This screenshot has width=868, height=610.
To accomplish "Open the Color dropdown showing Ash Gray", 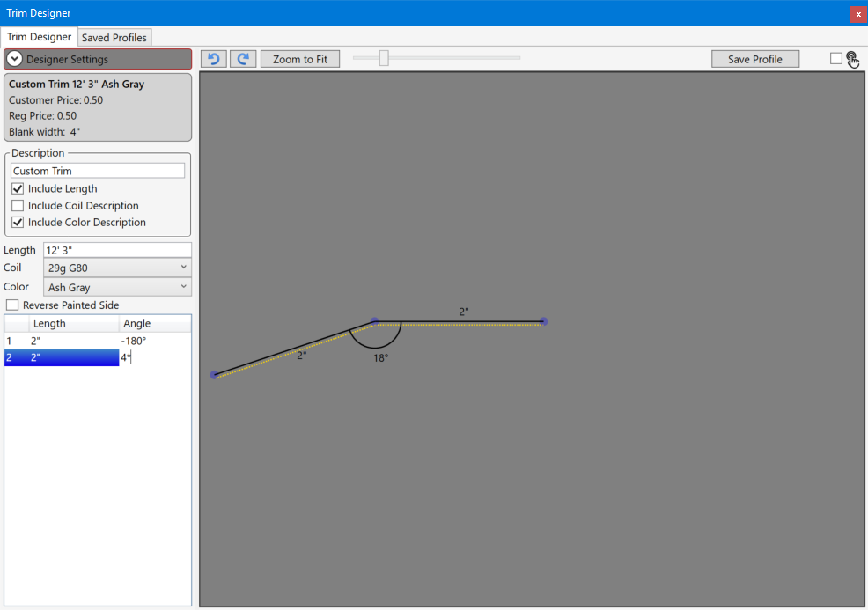I will tap(117, 288).
